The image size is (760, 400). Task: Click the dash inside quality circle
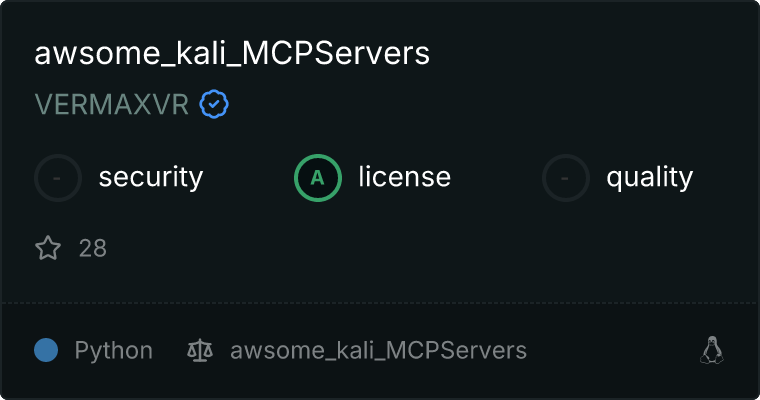coord(564,178)
